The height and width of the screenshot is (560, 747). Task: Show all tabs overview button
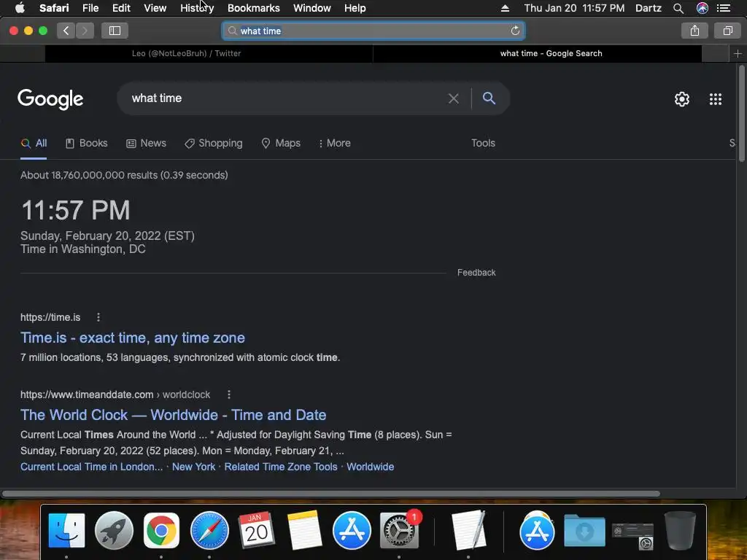pos(727,31)
